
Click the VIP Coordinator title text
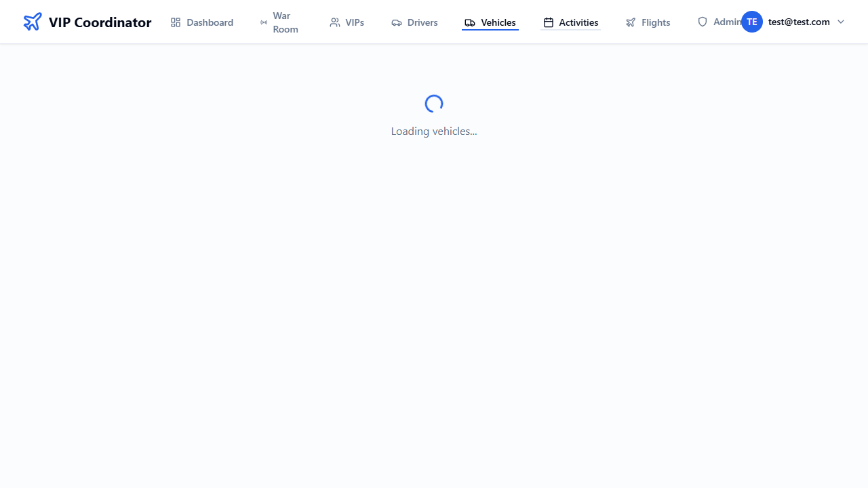tap(100, 22)
